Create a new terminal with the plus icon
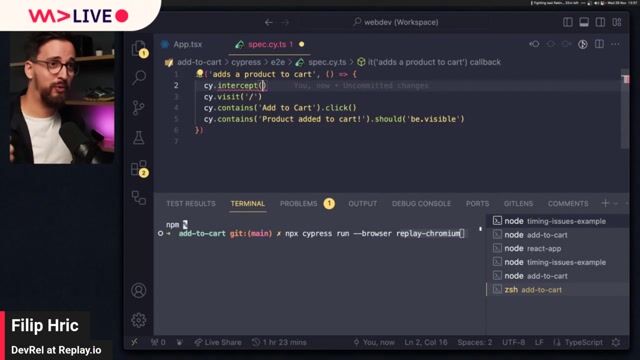 point(605,203)
